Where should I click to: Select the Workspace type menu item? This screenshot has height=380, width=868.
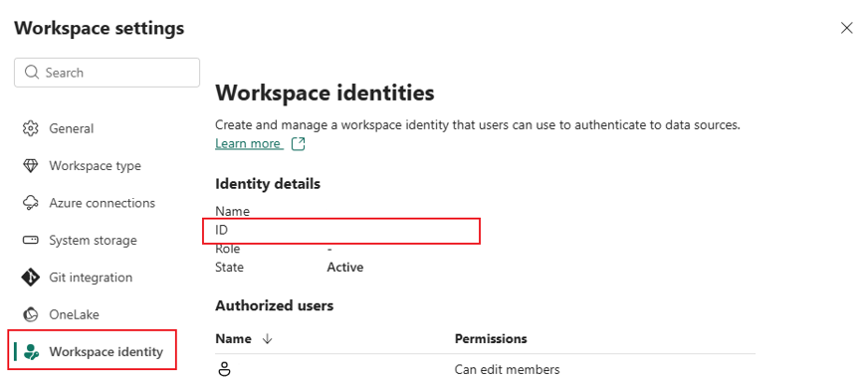[x=95, y=165]
